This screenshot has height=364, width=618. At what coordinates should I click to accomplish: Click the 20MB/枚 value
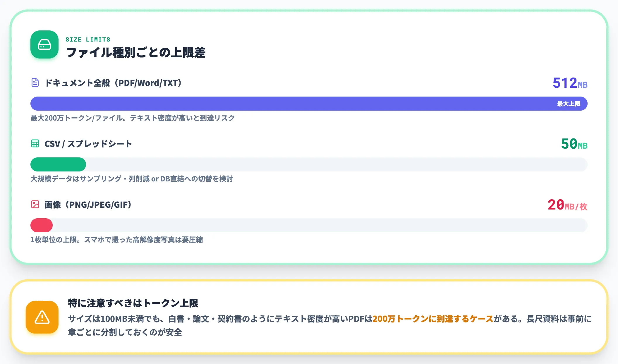coord(568,205)
